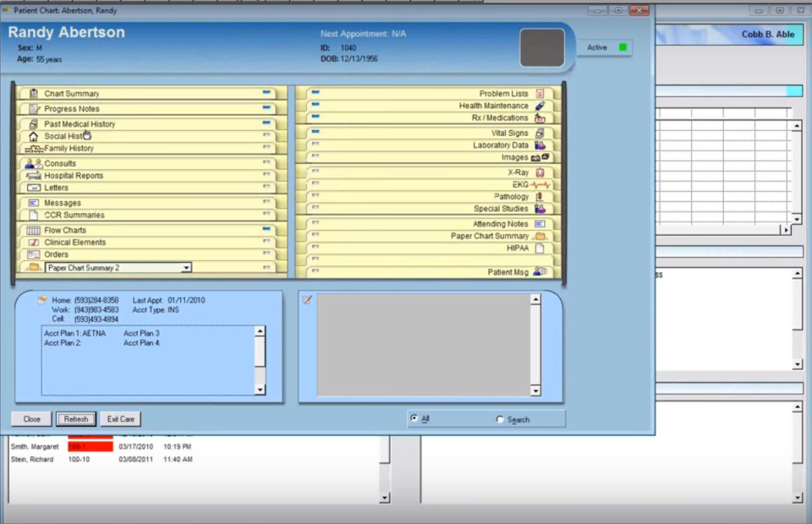Click up arrow in account plans scrollbar

[x=260, y=331]
